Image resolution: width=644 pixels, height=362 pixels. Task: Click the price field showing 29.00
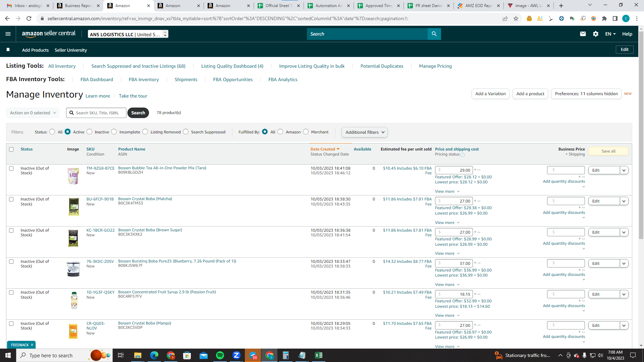click(x=454, y=170)
